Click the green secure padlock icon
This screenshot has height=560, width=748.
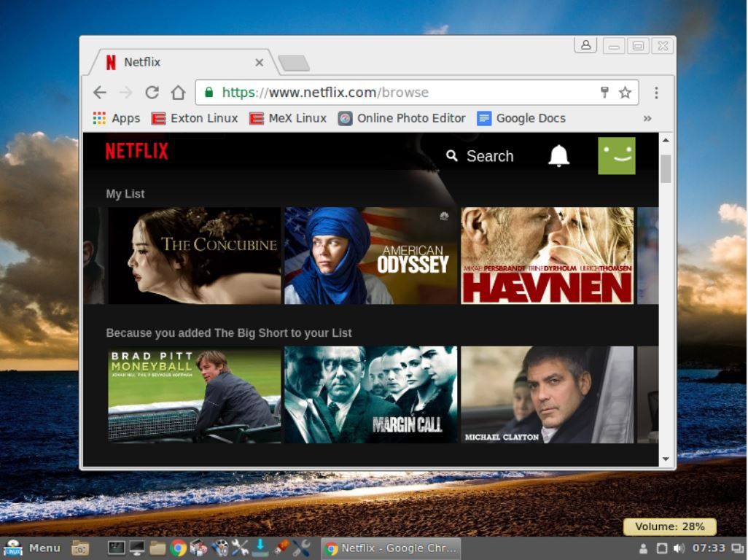click(x=209, y=92)
